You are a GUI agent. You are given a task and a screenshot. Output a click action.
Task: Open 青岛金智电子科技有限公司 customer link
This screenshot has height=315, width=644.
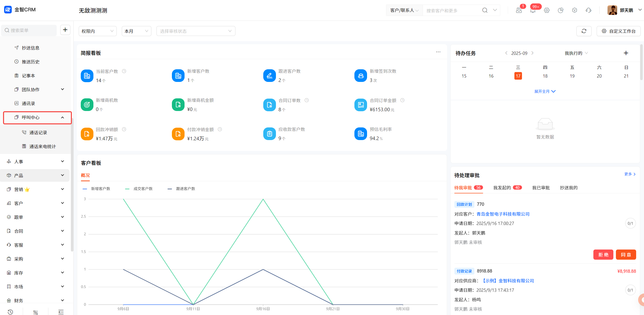[503, 214]
